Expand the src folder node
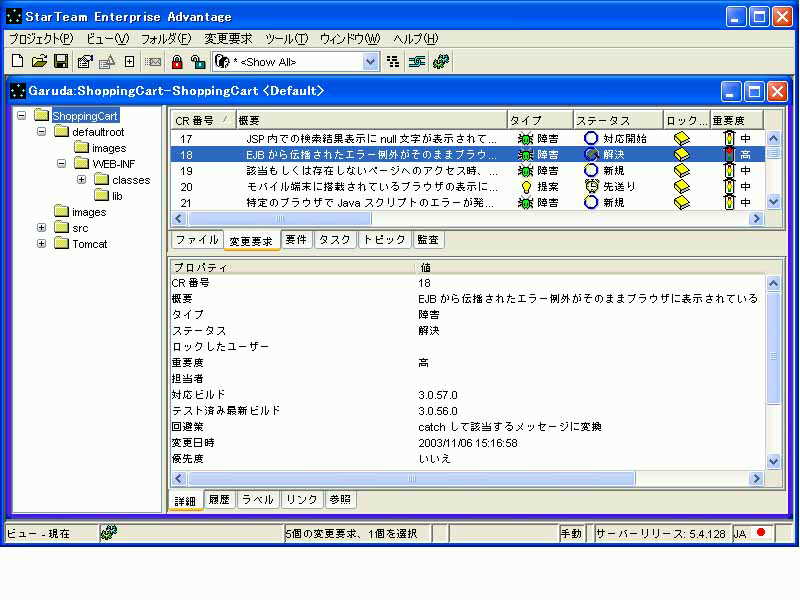The image size is (800, 600). tap(41, 228)
